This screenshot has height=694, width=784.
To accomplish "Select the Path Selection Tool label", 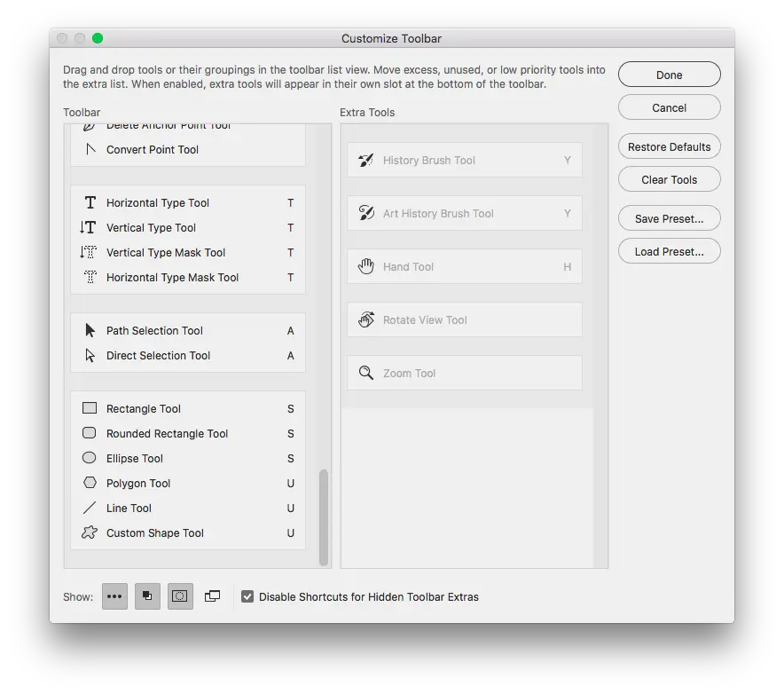I will [154, 331].
